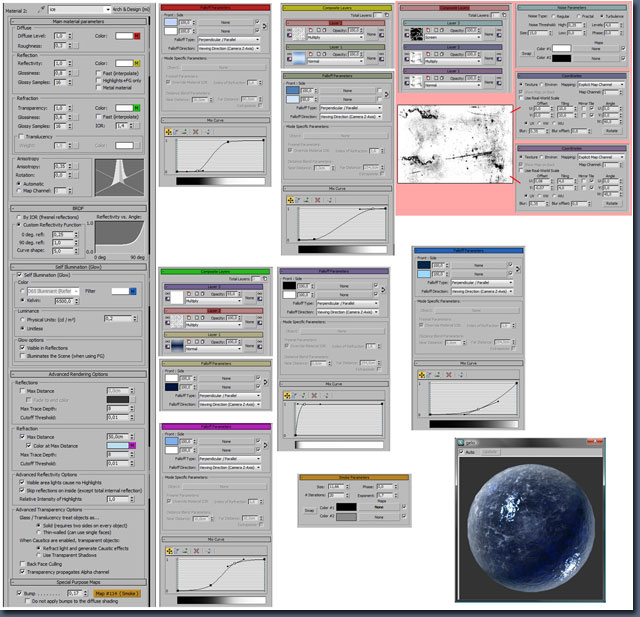The height and width of the screenshot is (617, 640).
Task: Enable Reflection Fast (interpolate) checkbox
Action: tap(98, 73)
